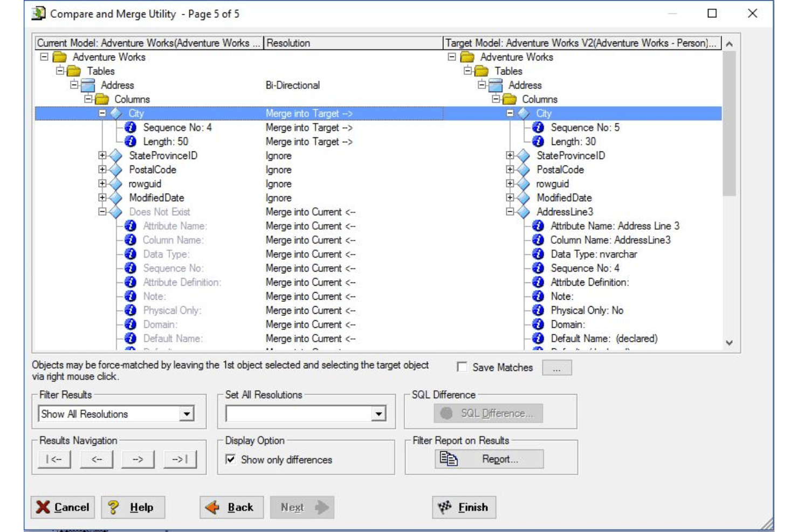Open the Report button
The height and width of the screenshot is (532, 798).
click(489, 459)
